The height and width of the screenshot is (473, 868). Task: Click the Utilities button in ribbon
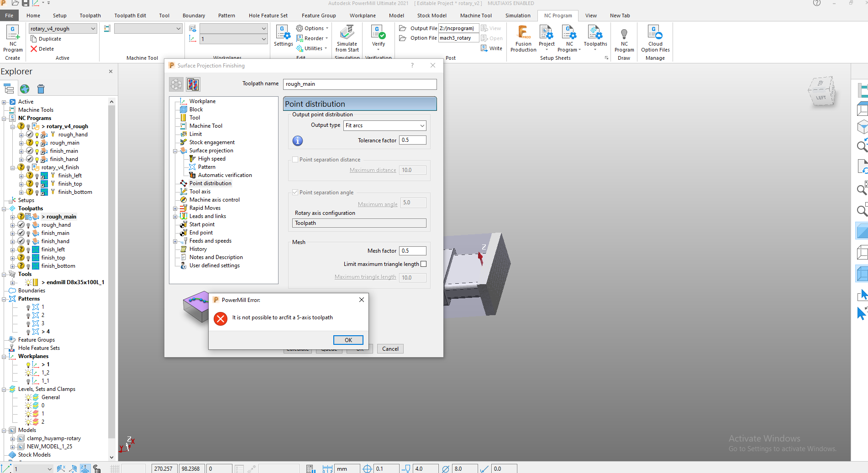tap(311, 48)
